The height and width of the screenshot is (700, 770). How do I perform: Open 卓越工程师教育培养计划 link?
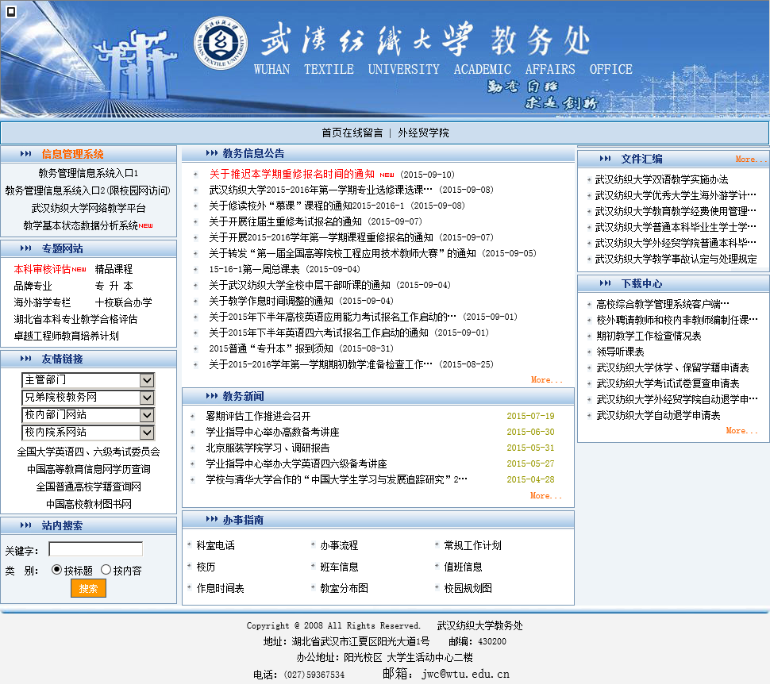(x=67, y=336)
